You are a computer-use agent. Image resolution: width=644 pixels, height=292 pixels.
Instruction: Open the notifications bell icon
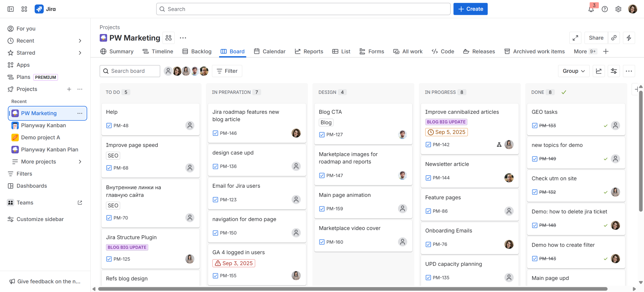pyautogui.click(x=591, y=9)
